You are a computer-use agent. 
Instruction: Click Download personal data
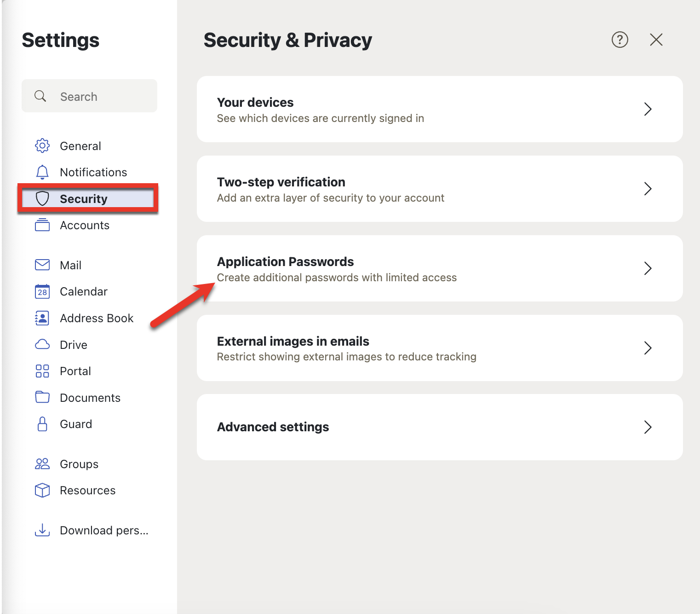point(103,530)
